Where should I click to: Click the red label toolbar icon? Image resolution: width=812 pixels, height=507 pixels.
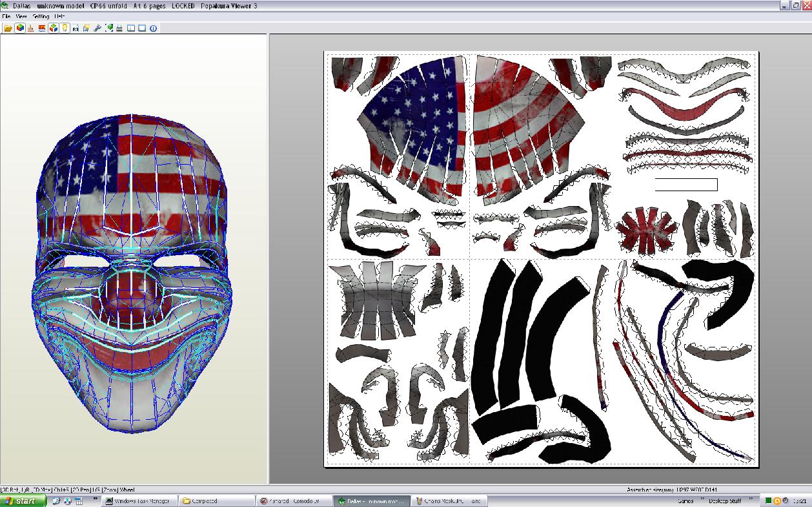tap(42, 28)
